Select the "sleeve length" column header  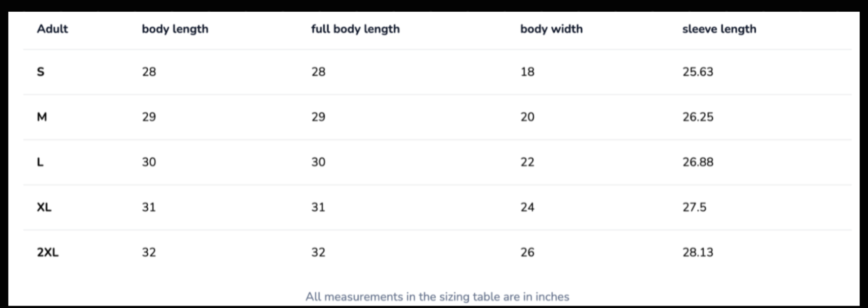click(719, 29)
